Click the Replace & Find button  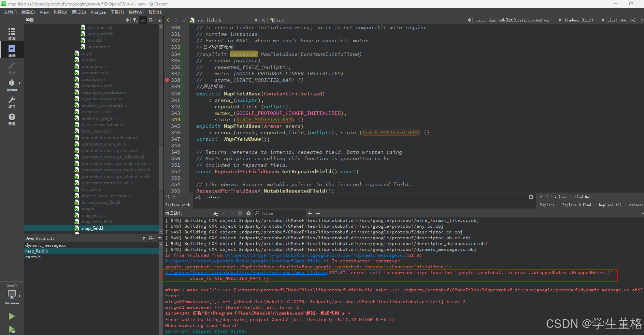point(576,205)
